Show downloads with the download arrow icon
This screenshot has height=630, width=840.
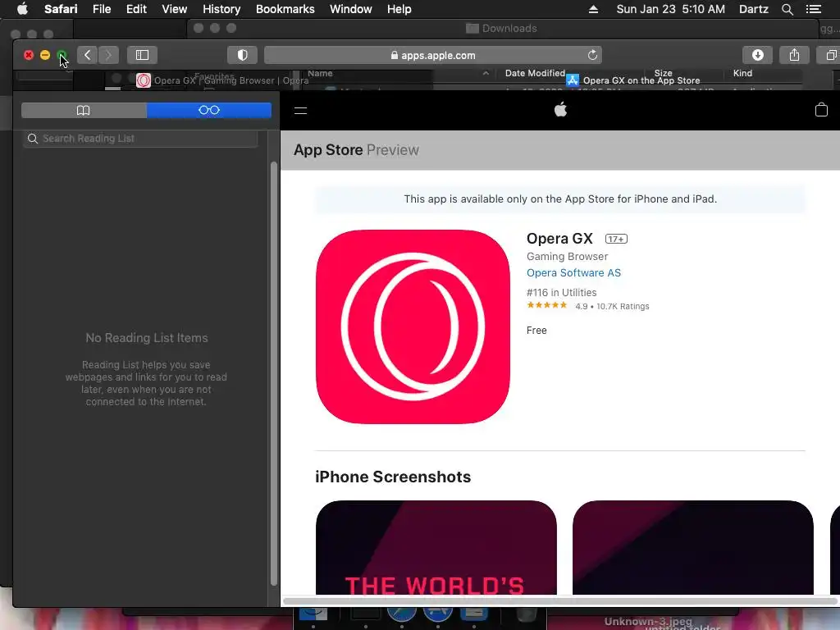point(757,55)
